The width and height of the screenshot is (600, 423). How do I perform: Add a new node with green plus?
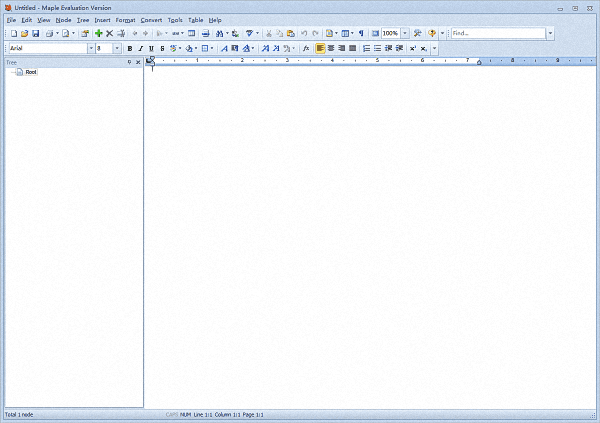click(98, 33)
